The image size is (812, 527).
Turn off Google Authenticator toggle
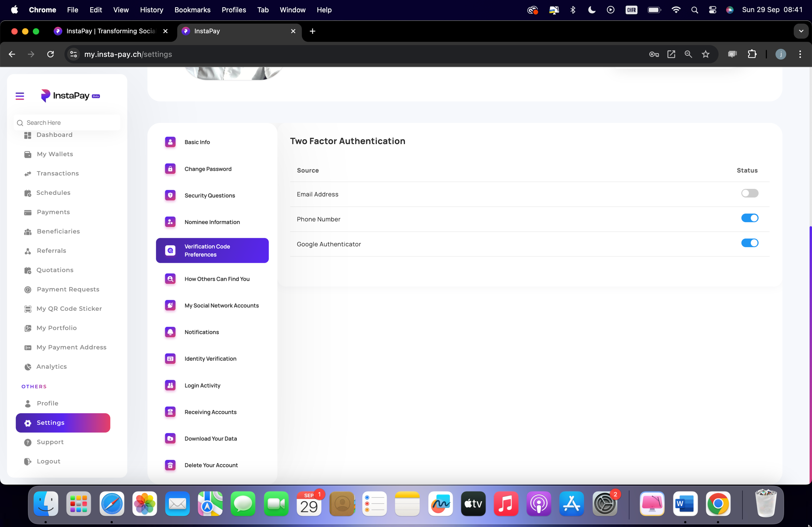click(749, 243)
